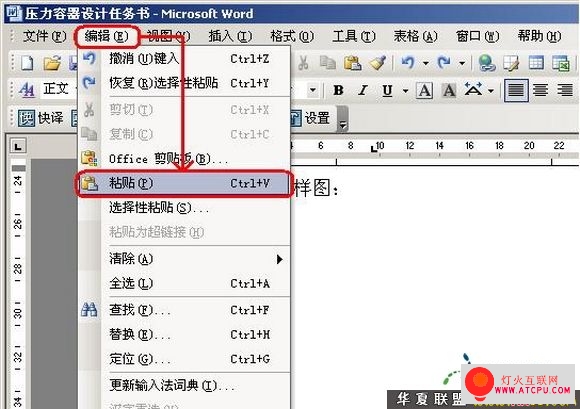Open the 插入(I) menu
This screenshot has width=580, height=409.
(x=230, y=36)
